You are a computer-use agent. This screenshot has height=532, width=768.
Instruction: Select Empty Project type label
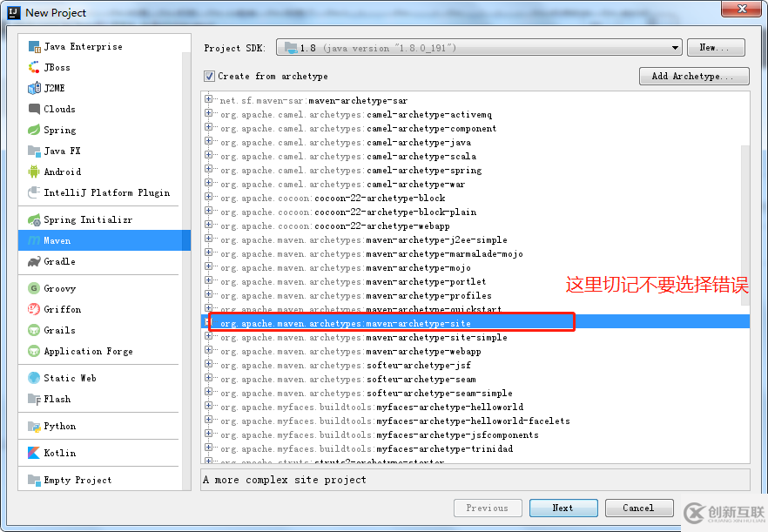(x=77, y=480)
